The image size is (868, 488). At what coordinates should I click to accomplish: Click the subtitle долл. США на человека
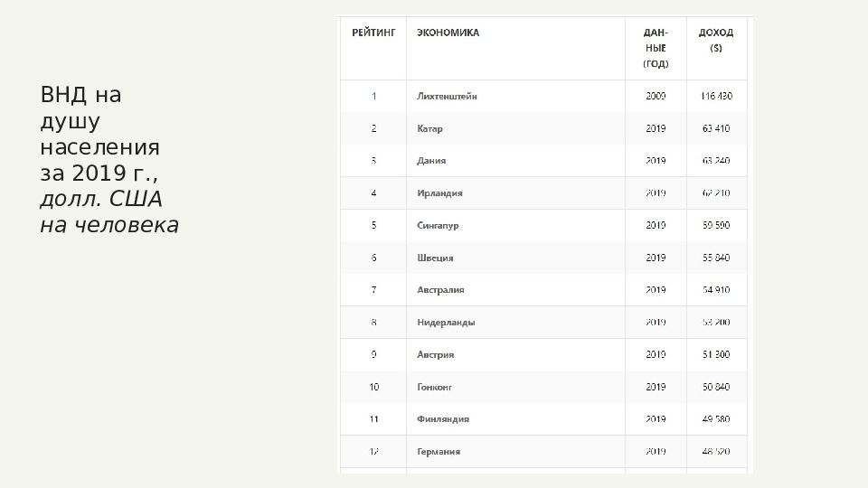[x=109, y=212]
